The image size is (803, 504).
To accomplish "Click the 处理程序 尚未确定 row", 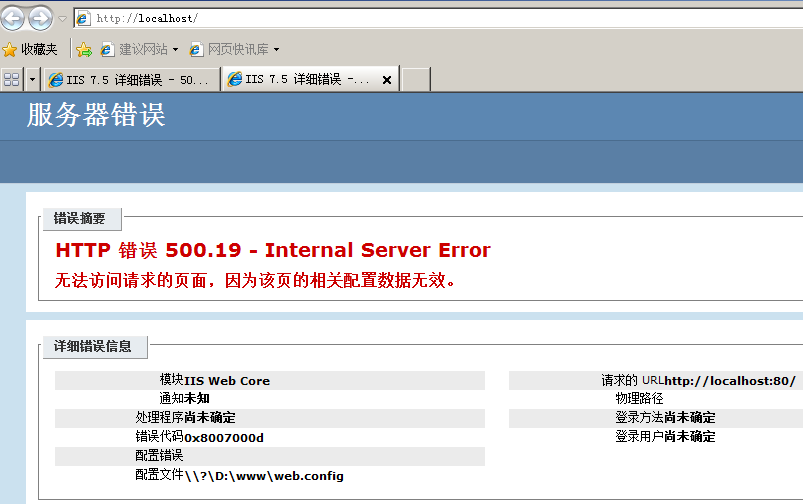I will tap(270, 418).
